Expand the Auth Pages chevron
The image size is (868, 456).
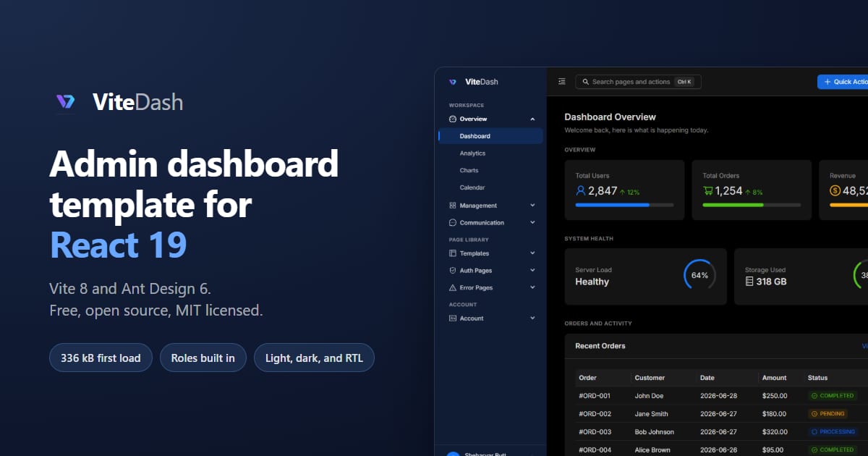(x=532, y=271)
